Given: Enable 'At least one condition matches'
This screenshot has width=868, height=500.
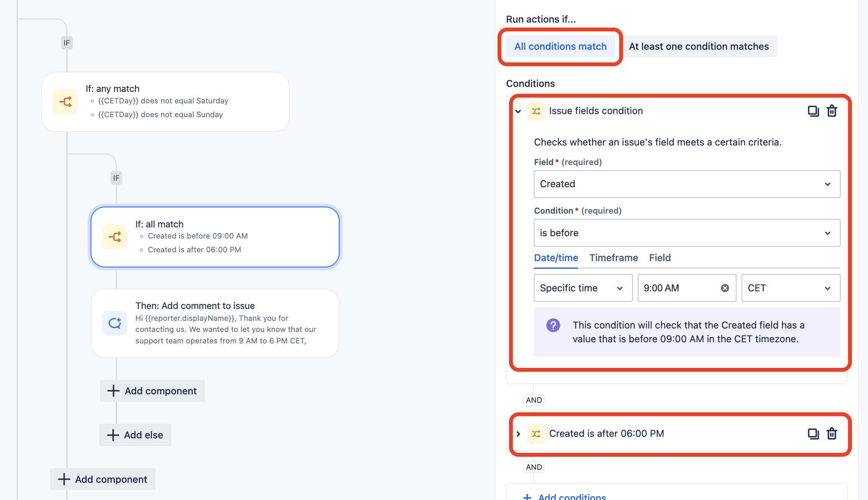Looking at the screenshot, I should pos(699,46).
